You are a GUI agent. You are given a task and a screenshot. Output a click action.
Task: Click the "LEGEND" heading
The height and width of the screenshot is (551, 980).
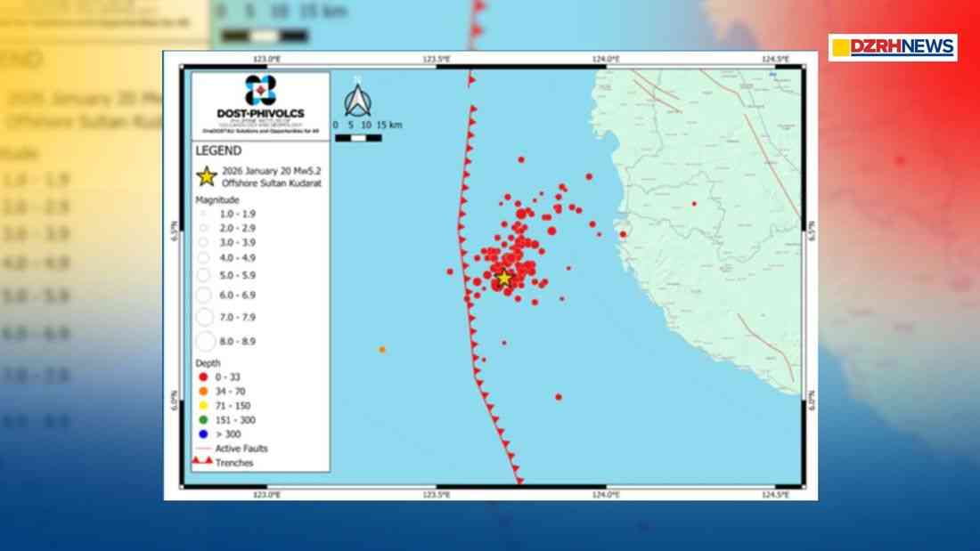click(x=218, y=150)
